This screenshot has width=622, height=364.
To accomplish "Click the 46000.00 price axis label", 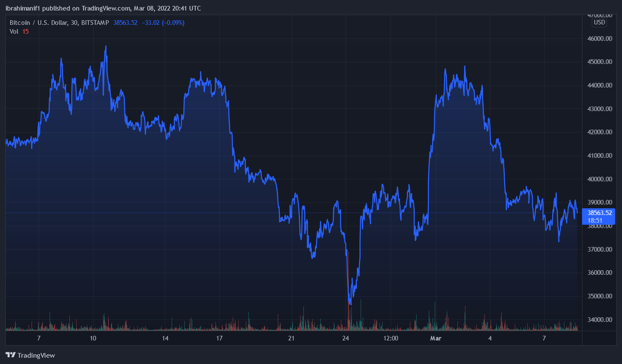I will [x=599, y=39].
